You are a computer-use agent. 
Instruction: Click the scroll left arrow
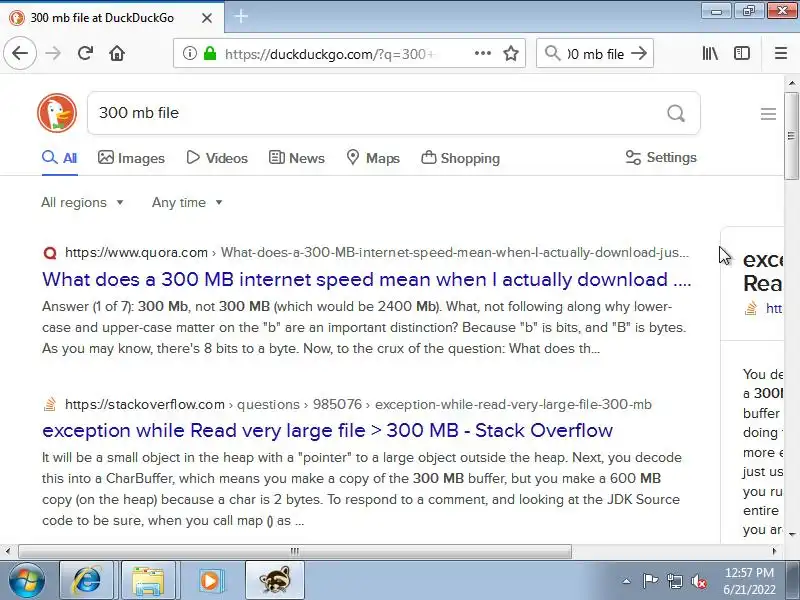(8, 552)
